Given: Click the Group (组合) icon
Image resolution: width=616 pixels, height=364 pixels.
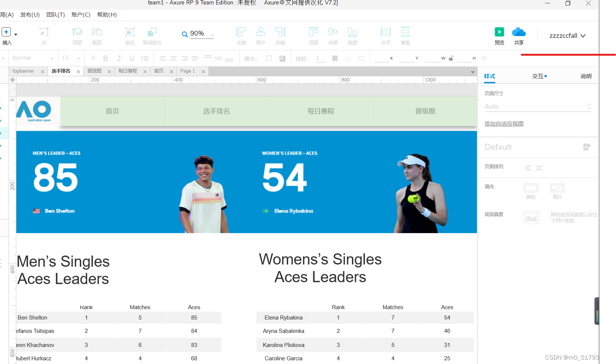Looking at the screenshot, I should pyautogui.click(x=130, y=32).
